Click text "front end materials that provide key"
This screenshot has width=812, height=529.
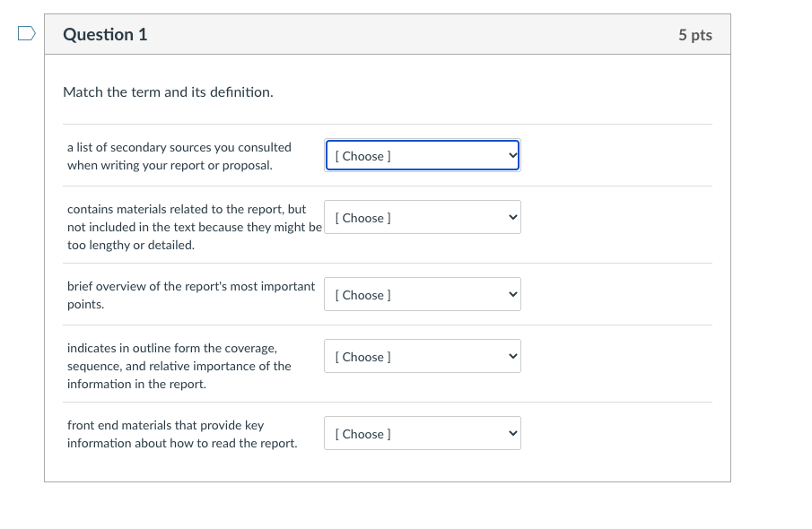pyautogui.click(x=166, y=425)
